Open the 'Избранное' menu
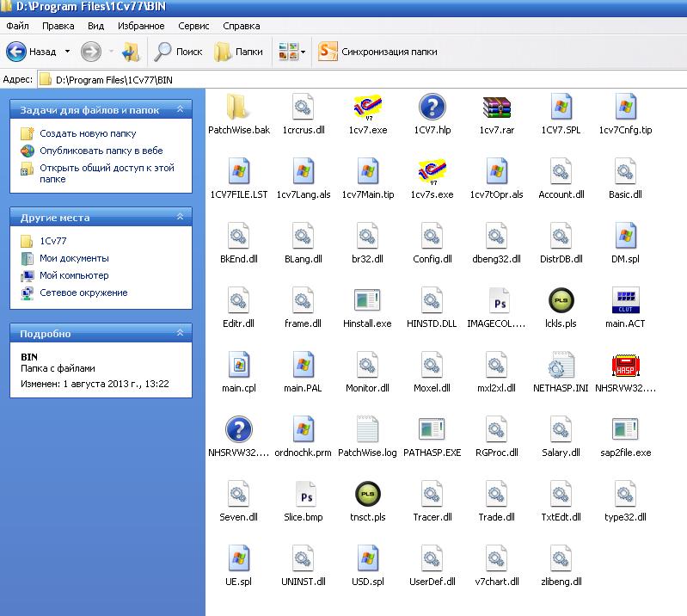This screenshot has width=687, height=616. [x=143, y=26]
